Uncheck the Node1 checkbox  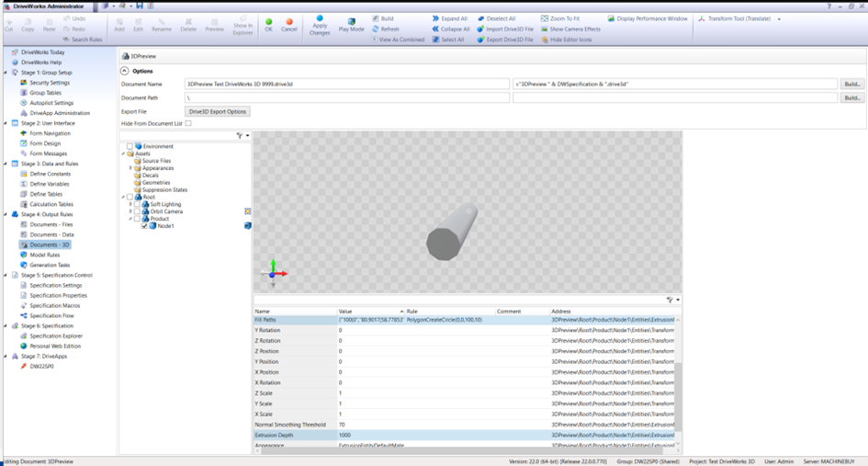click(144, 226)
